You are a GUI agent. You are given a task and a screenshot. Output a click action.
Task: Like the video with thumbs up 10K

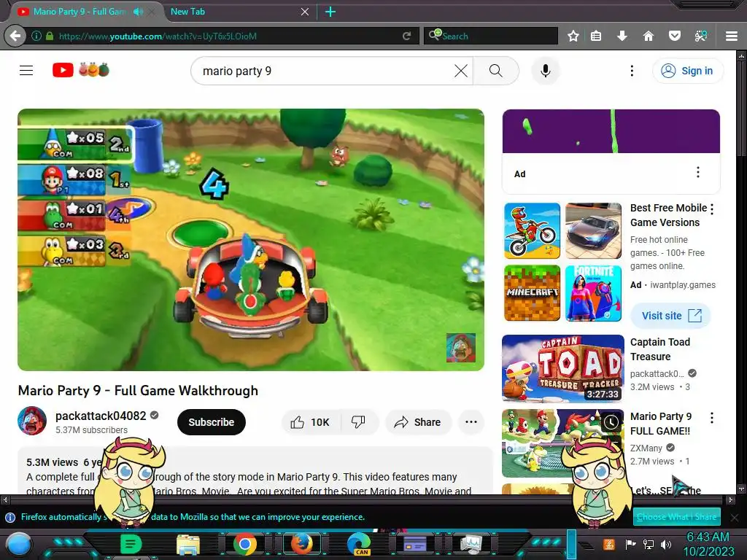point(311,422)
